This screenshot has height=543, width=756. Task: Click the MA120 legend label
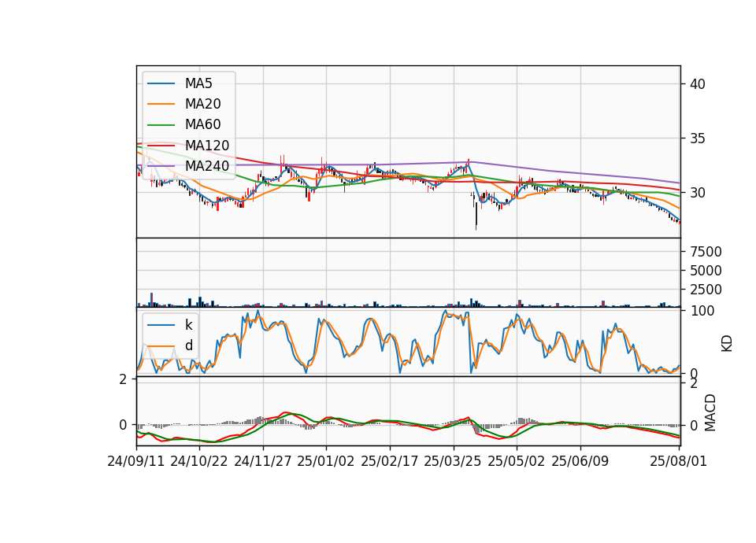(x=207, y=146)
